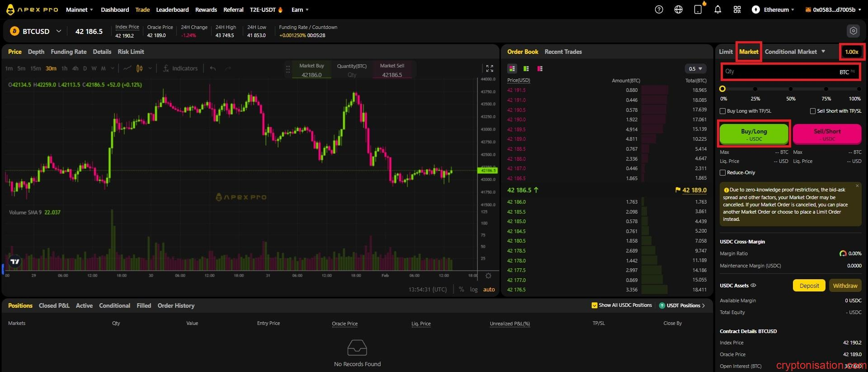The height and width of the screenshot is (372, 868).
Task: Click the Bitcoin coin icon beside BTCUSD
Action: point(14,31)
